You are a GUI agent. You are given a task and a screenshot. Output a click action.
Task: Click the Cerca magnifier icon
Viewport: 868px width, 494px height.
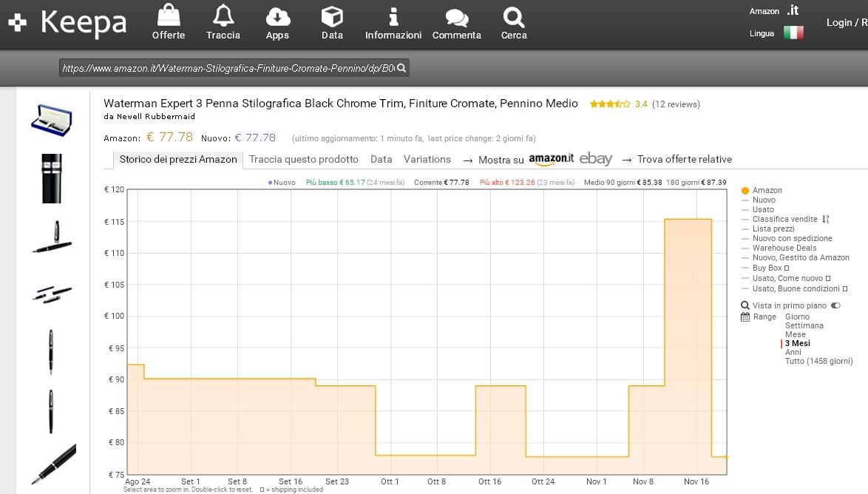click(513, 16)
